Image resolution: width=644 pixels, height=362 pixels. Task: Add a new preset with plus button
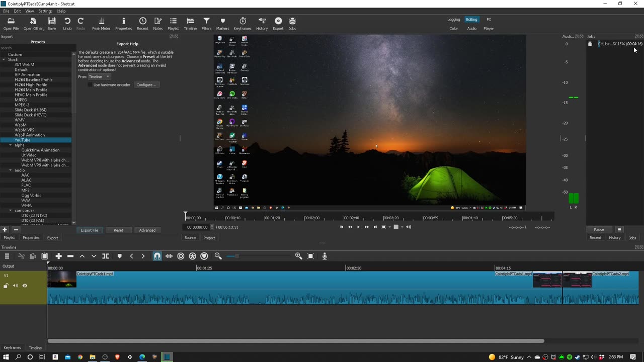click(5, 230)
